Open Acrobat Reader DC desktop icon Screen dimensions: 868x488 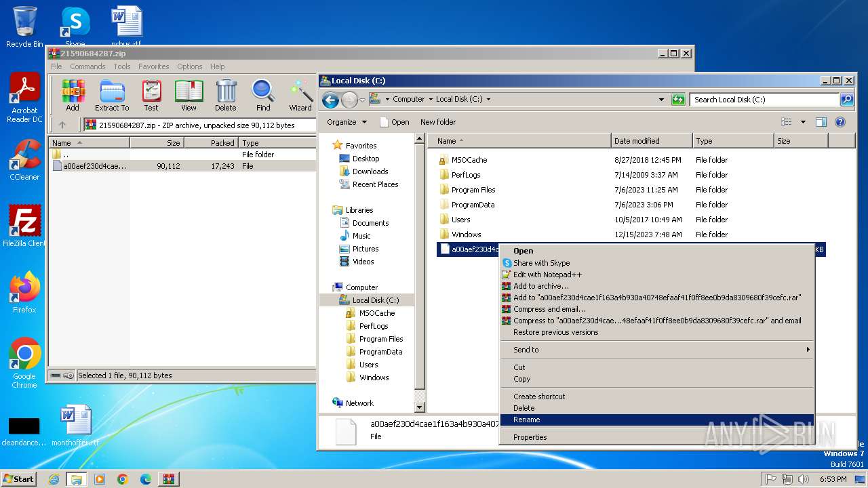(x=24, y=98)
